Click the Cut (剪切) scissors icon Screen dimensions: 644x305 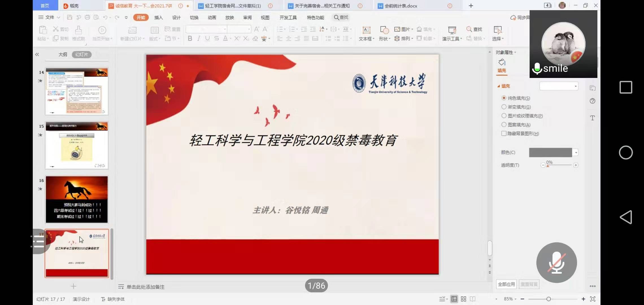click(56, 29)
